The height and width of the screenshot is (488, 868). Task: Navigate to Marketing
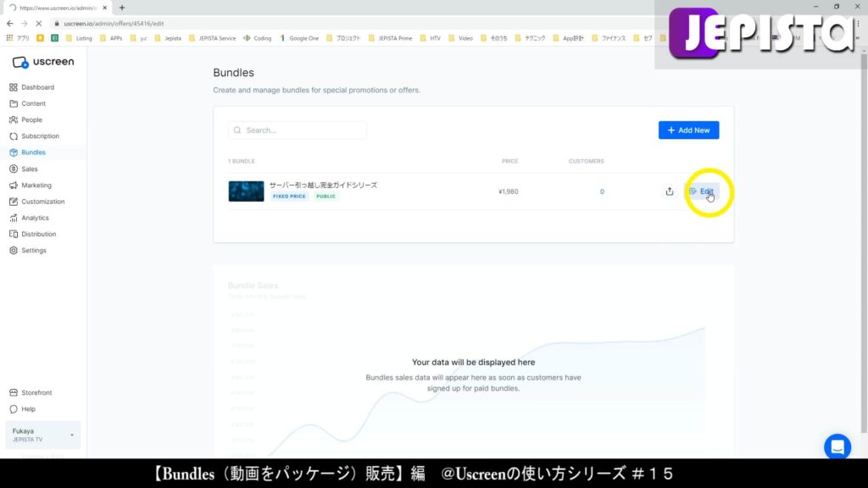[x=36, y=186]
